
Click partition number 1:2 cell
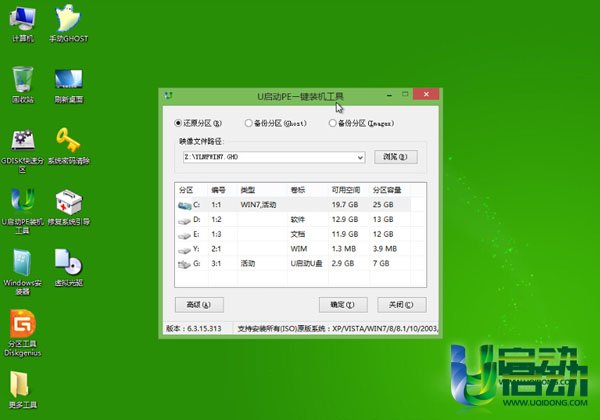tap(216, 220)
